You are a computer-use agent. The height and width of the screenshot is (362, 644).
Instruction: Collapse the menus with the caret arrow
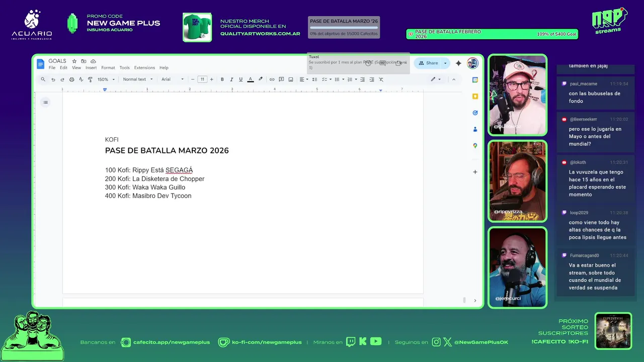[x=453, y=79]
